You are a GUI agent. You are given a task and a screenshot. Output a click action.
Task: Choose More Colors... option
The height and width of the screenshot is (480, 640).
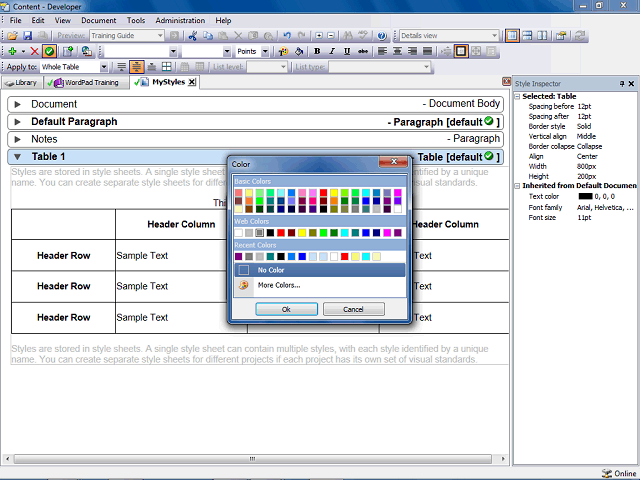320,285
